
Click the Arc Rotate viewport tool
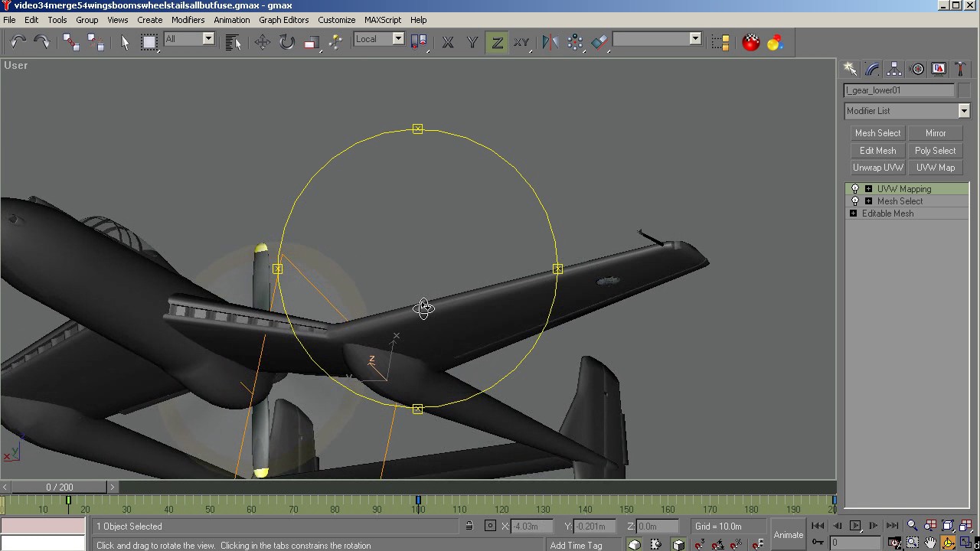pos(948,543)
